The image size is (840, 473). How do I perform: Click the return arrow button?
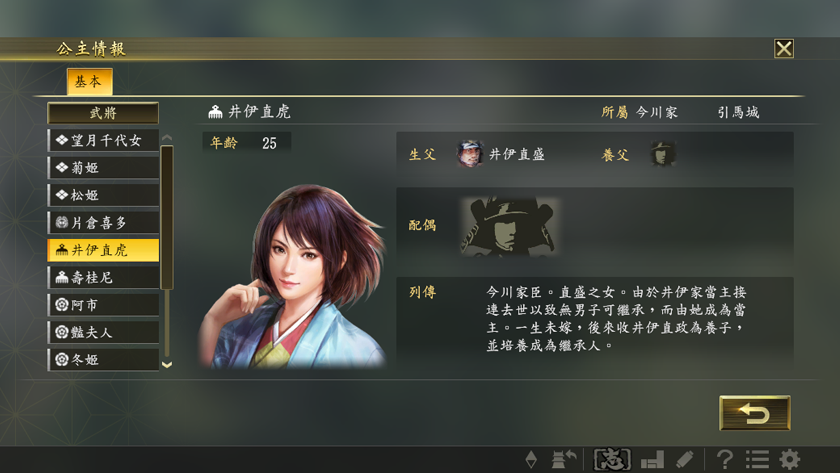[x=754, y=413]
